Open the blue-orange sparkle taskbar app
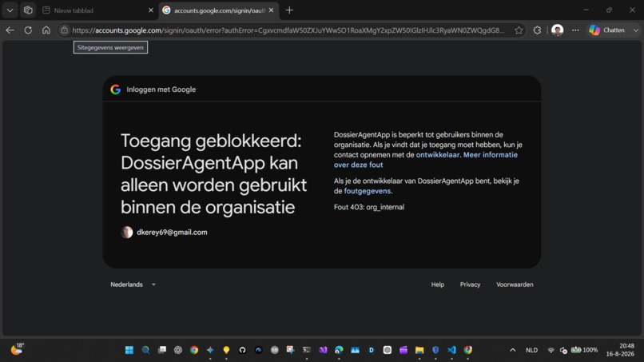The image size is (644, 362). coord(210,350)
